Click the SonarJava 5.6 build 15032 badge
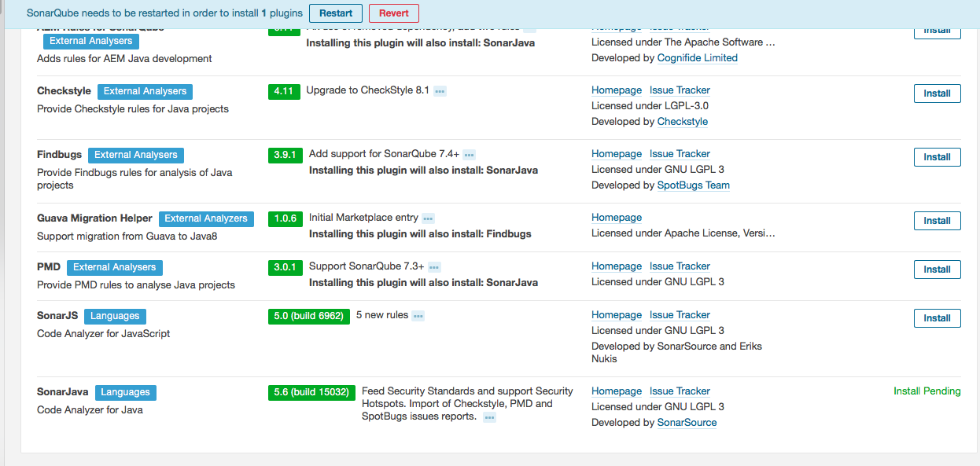Viewport: 980px width, 466px height. 311,392
